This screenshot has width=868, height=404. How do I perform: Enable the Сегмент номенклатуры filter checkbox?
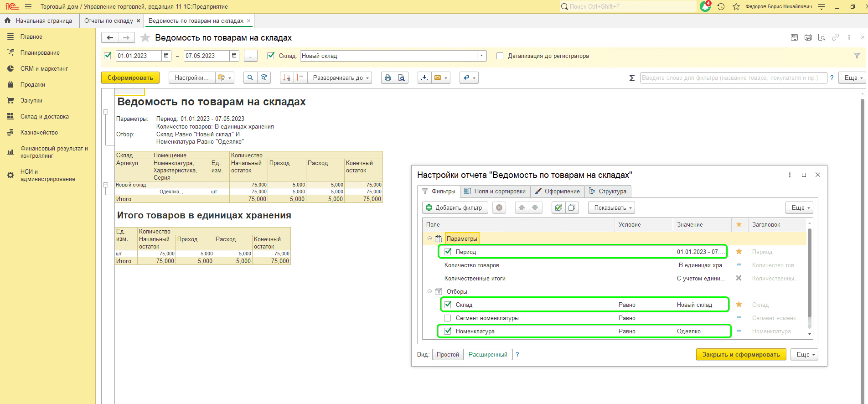coord(448,318)
